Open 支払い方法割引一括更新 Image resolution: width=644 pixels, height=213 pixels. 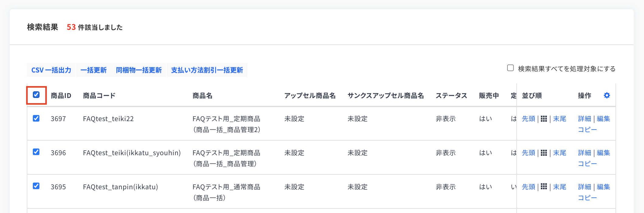click(207, 70)
